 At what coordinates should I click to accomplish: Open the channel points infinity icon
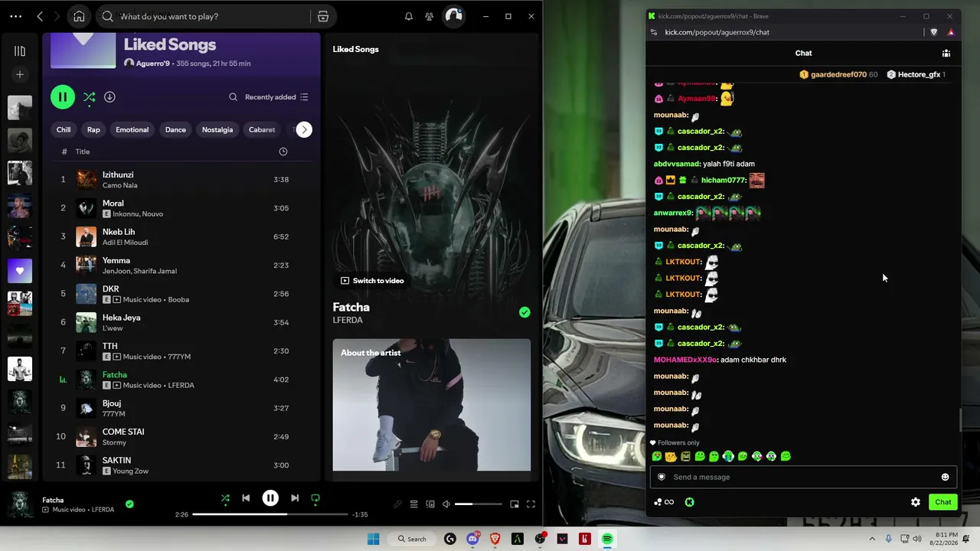(x=665, y=502)
